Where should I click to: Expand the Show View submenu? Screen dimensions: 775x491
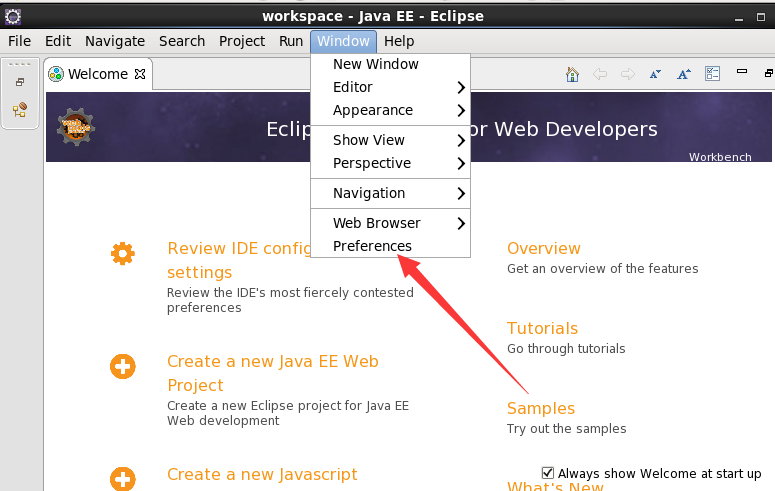coord(390,140)
